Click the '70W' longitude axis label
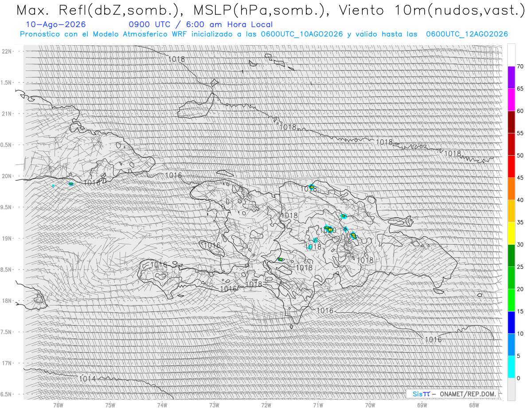 (x=370, y=406)
